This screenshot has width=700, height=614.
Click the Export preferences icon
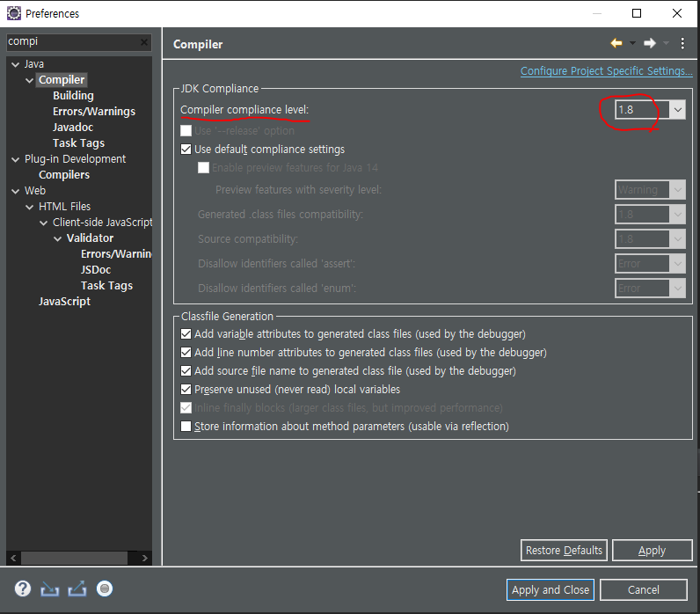(x=77, y=589)
